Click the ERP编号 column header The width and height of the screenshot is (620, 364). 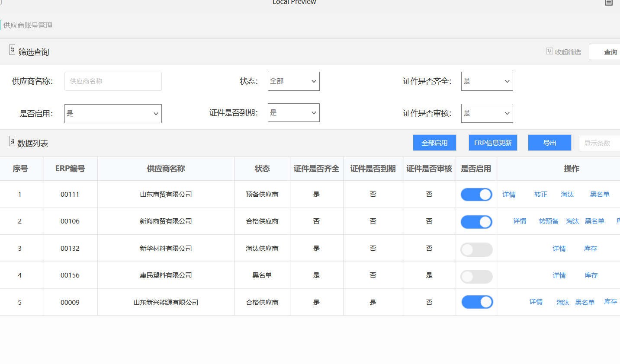pyautogui.click(x=70, y=169)
